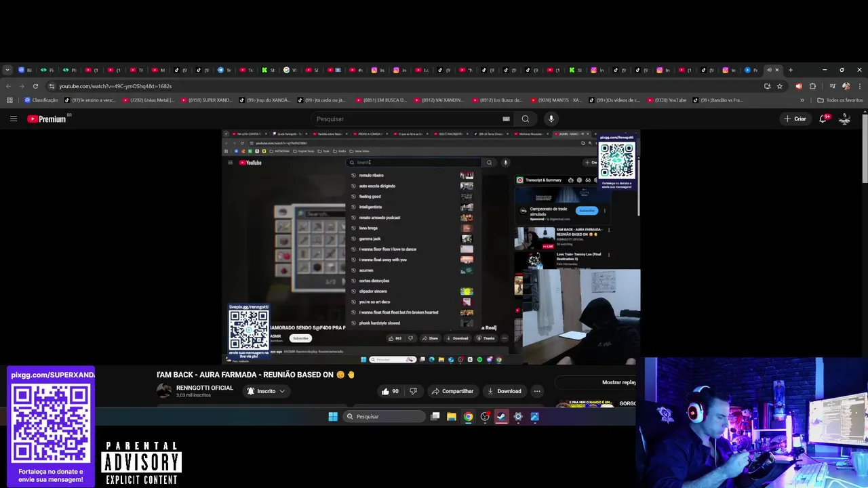Image resolution: width=868 pixels, height=488 pixels.
Task: View site information beside the URL
Action: [x=52, y=86]
